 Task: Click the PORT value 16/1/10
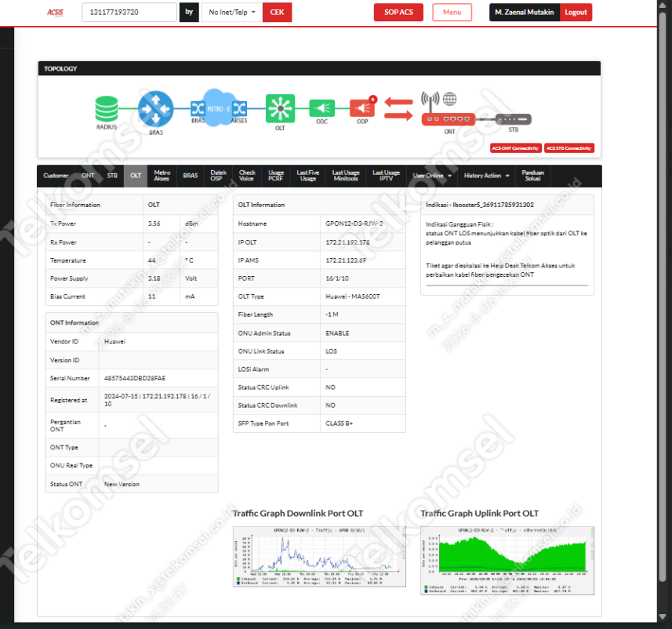point(337,278)
